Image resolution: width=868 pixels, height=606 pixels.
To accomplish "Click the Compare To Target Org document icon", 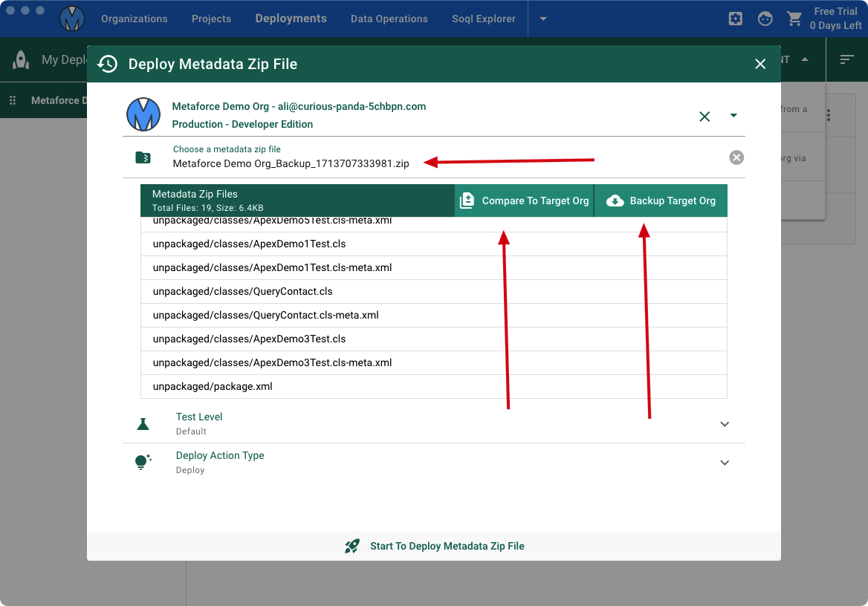I will click(467, 201).
